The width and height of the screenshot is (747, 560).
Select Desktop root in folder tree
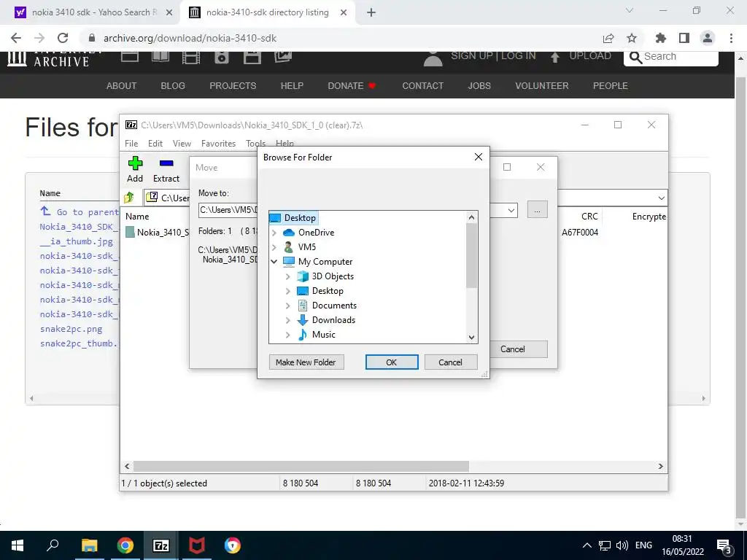[293, 217]
